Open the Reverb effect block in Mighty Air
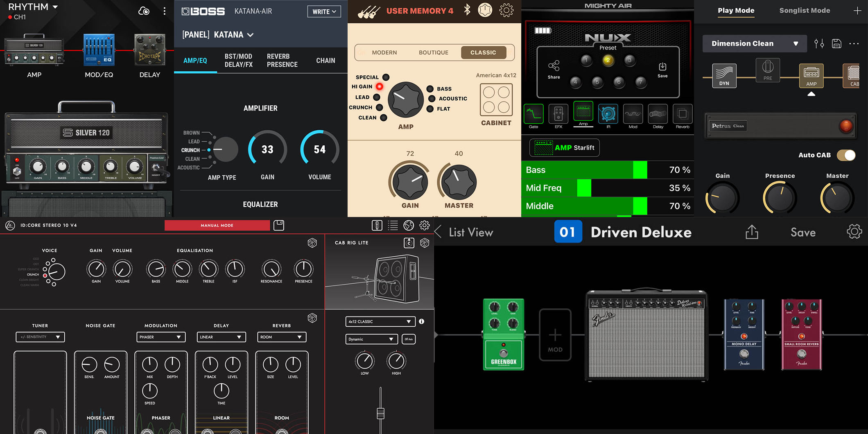 tap(683, 115)
